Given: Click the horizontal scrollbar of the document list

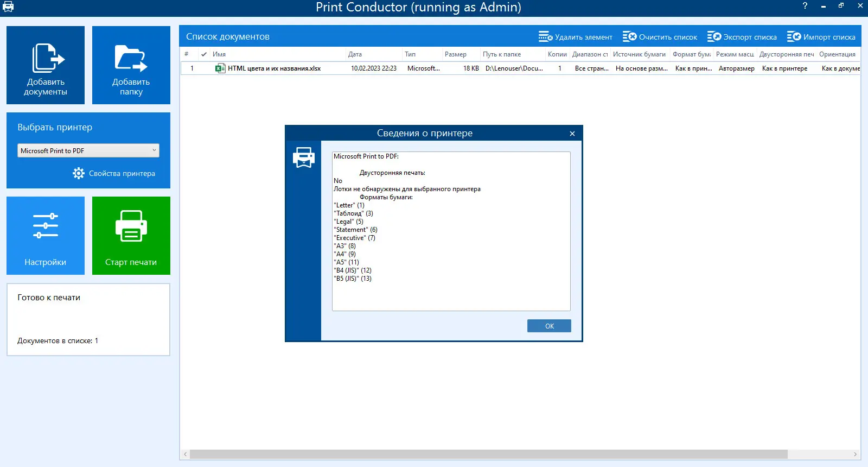Looking at the screenshot, I should click(x=488, y=454).
